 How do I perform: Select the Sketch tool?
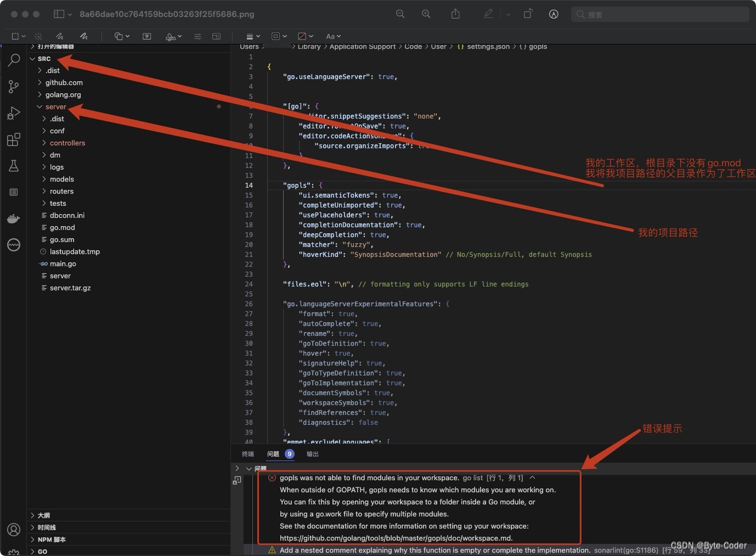coord(59,36)
